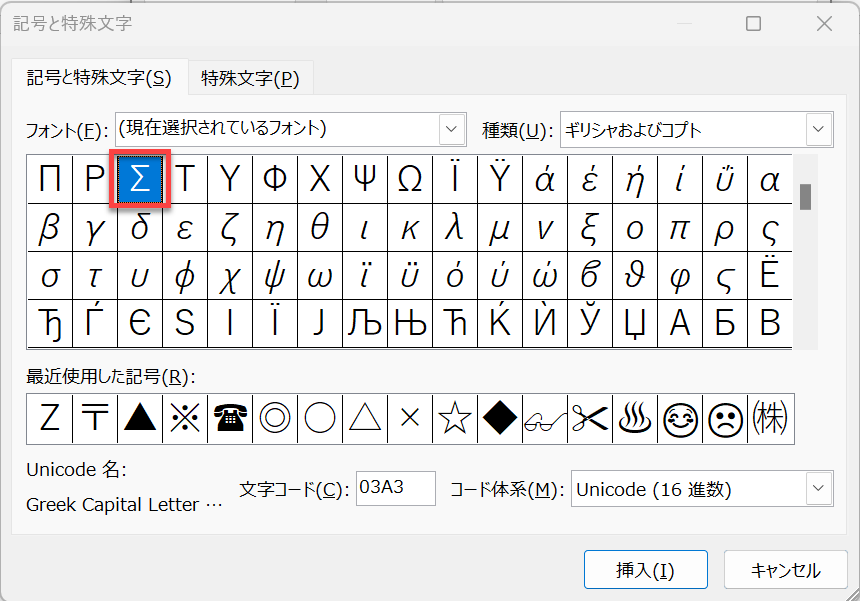This screenshot has width=860, height=601.
Task: Select the lowercase omega ω symbol
Action: (x=320, y=275)
